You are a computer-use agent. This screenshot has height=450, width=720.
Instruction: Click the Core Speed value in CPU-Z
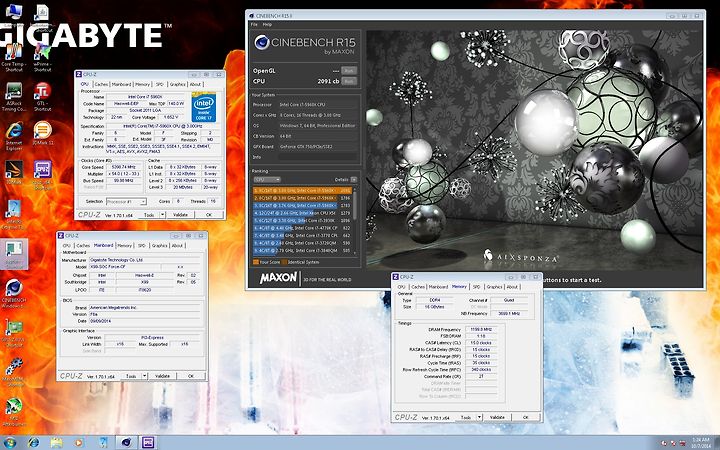click(x=124, y=167)
